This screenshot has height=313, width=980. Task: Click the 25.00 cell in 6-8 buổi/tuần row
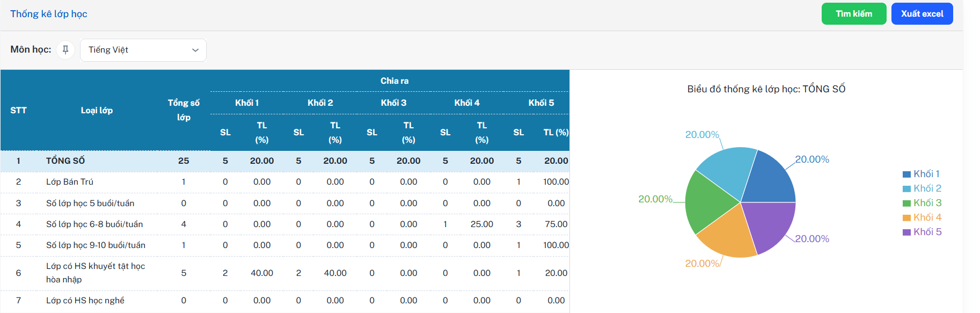click(x=482, y=224)
